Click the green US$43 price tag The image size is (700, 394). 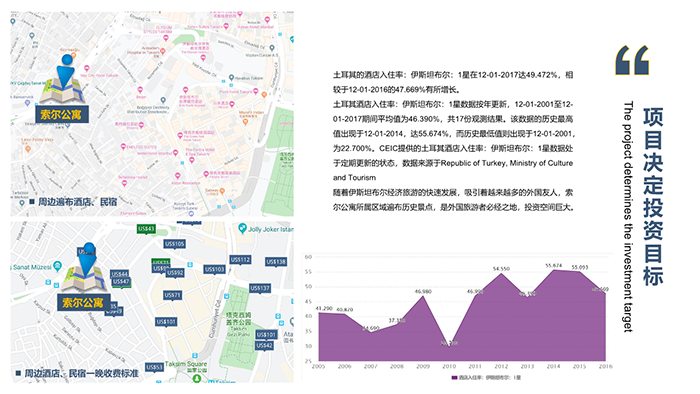point(146,229)
